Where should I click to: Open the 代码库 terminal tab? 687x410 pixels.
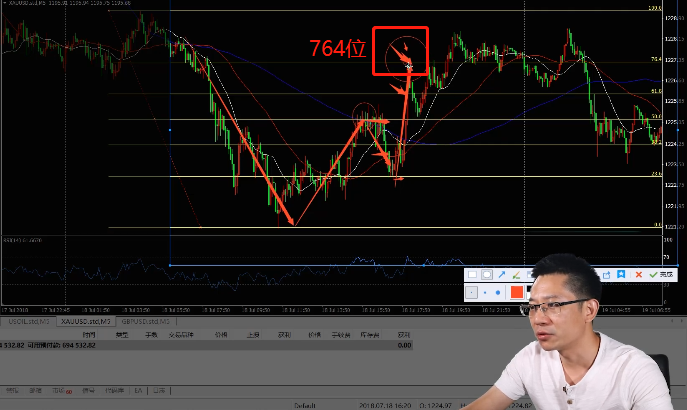point(114,390)
